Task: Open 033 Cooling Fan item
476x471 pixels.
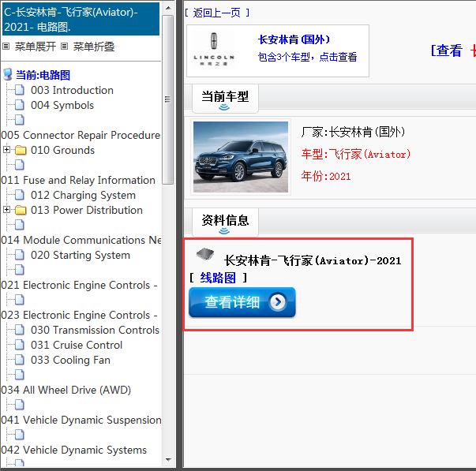Action: pos(70,360)
